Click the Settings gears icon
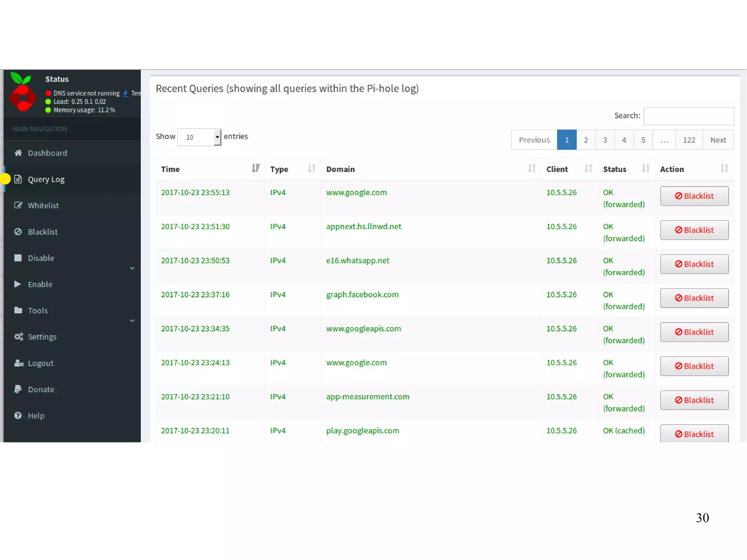Image resolution: width=747 pixels, height=560 pixels. (18, 337)
